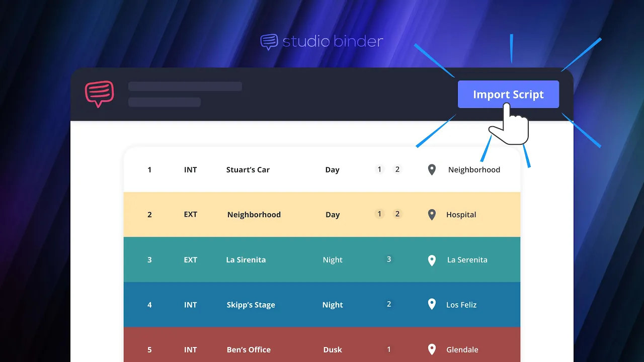Click cast badge 2 in Skipp's Stage row
Screen dimensions: 644x362
(x=388, y=304)
